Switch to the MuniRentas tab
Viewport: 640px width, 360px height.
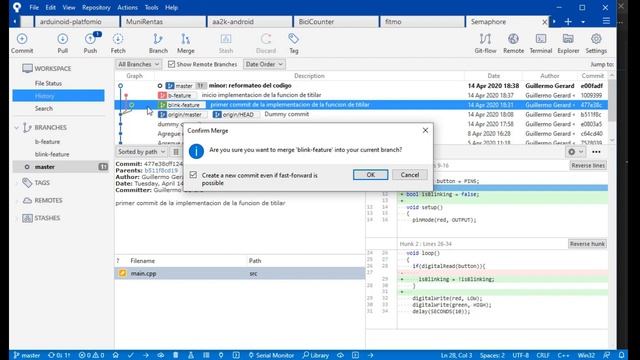point(163,22)
